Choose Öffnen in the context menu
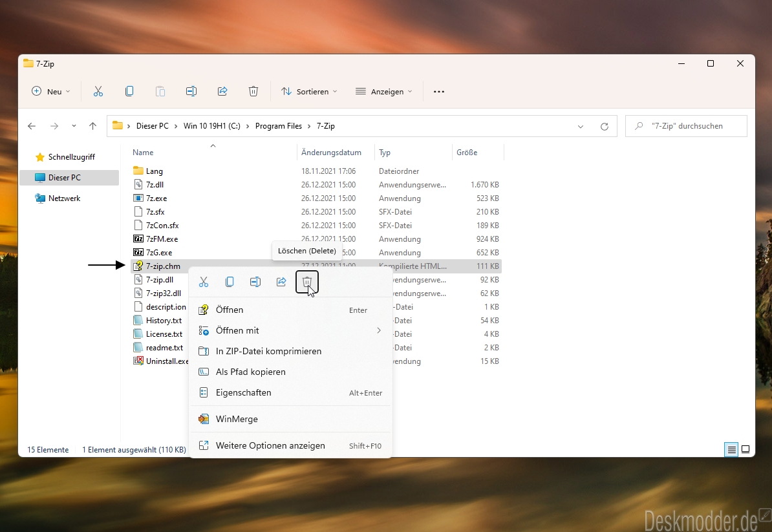This screenshot has height=532, width=772. coord(290,310)
